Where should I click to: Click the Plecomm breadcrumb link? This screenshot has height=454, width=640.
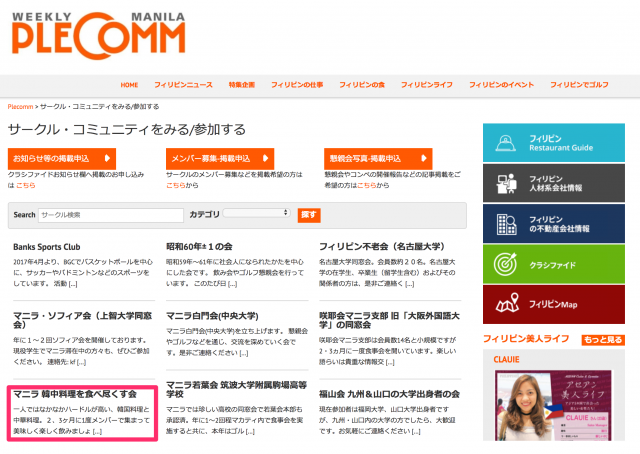[x=20, y=105]
